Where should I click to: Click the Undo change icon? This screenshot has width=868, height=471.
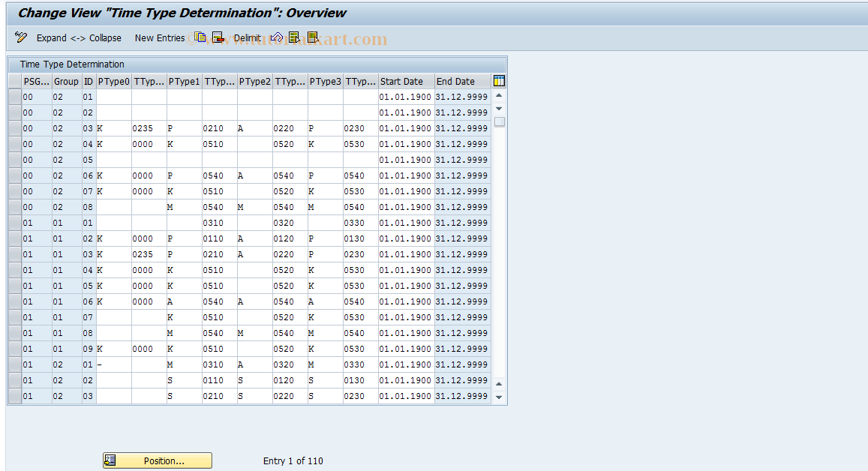tap(277, 37)
